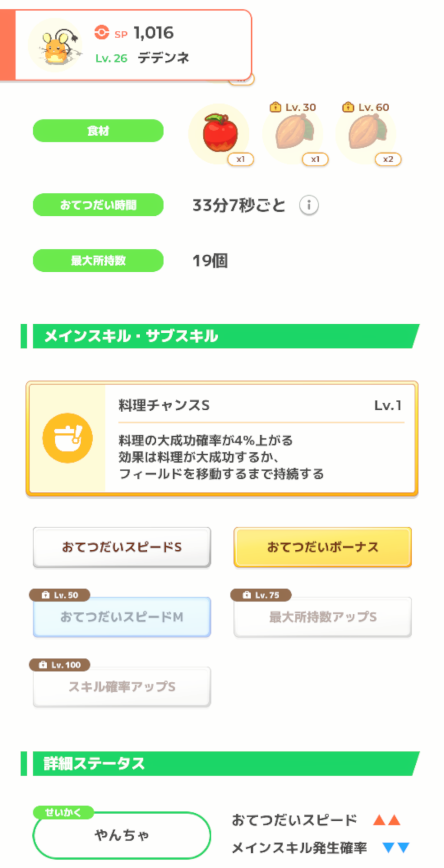
Task: Open the 料理チャンスS main skill card
Action: point(260,438)
